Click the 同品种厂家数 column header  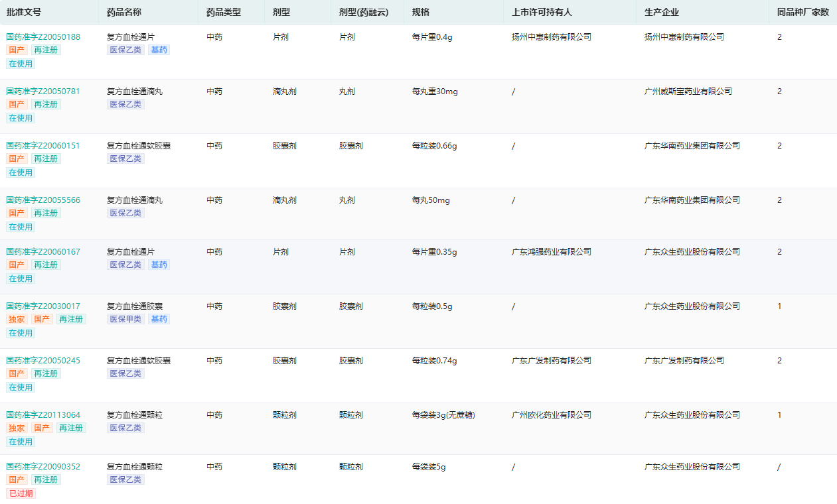coord(803,12)
